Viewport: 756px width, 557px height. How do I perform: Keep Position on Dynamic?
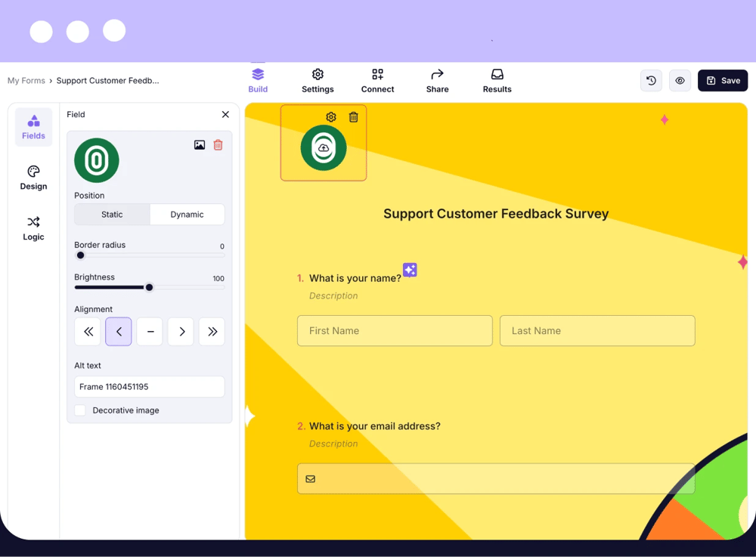(187, 214)
